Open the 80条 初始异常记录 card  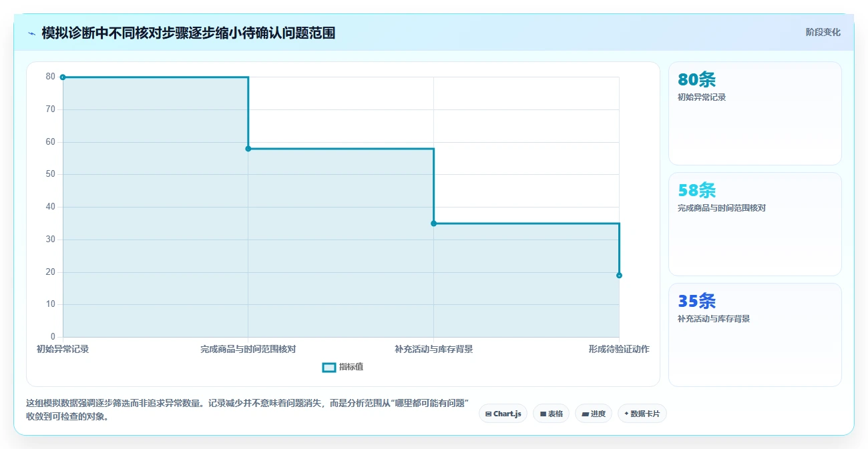pos(754,113)
